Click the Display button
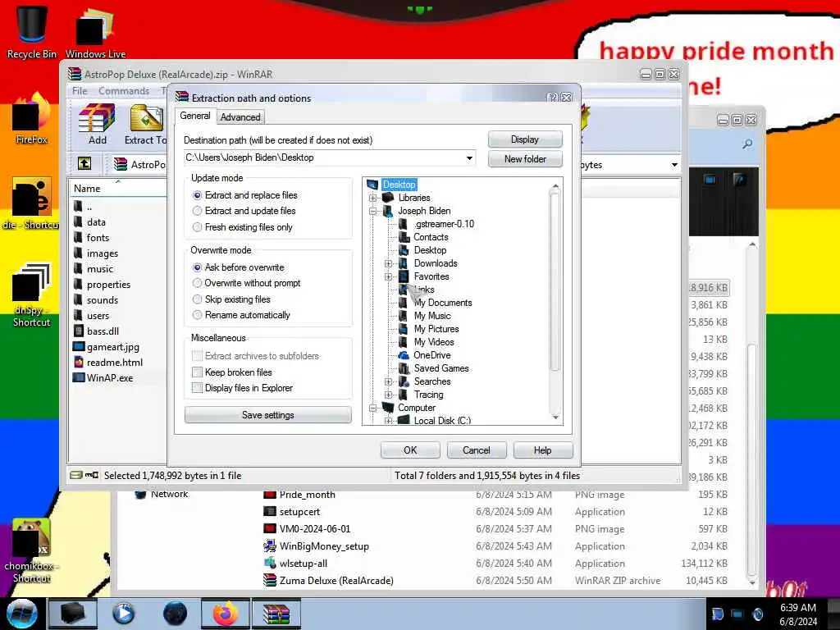 [x=525, y=139]
